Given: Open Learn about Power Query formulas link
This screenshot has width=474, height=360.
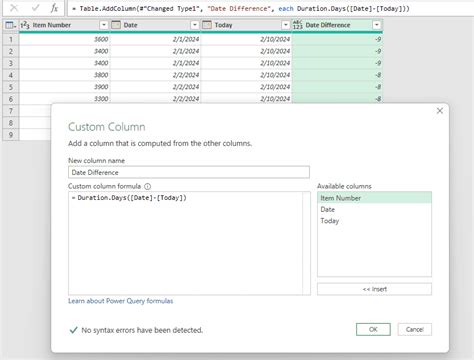Looking at the screenshot, I should [121, 301].
